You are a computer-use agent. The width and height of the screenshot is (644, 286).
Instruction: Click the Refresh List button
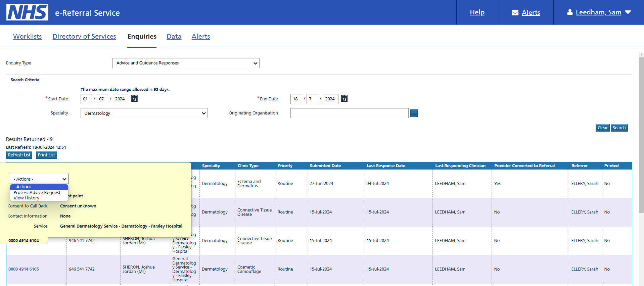tap(19, 155)
